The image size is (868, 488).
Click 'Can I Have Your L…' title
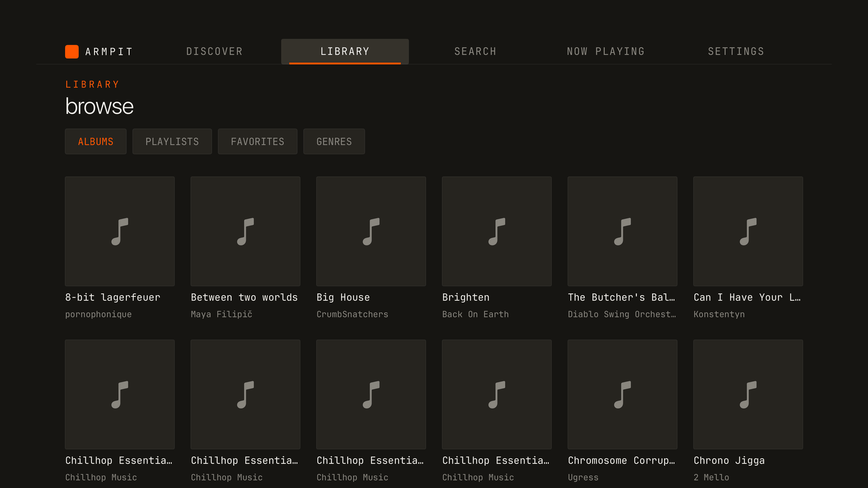(x=747, y=297)
